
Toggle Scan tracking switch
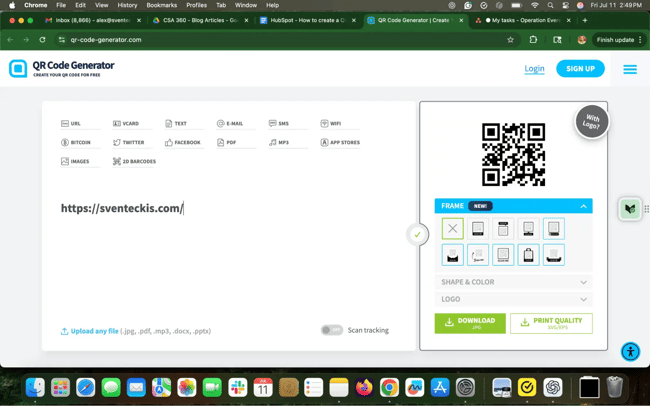(332, 330)
